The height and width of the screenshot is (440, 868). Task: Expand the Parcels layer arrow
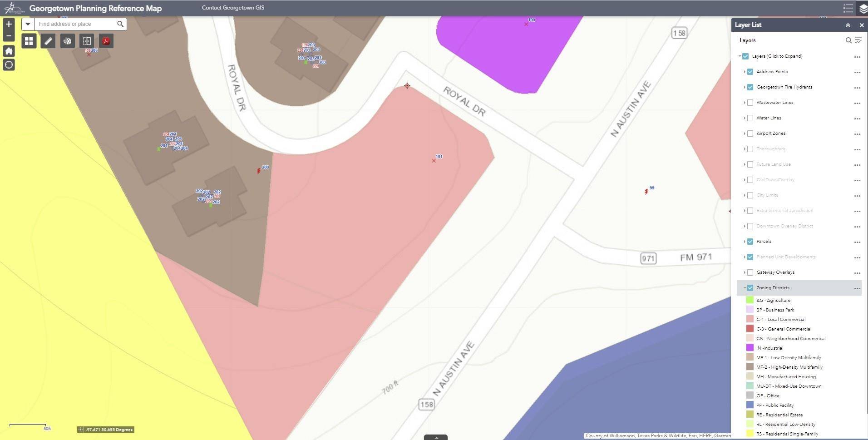[x=745, y=242]
